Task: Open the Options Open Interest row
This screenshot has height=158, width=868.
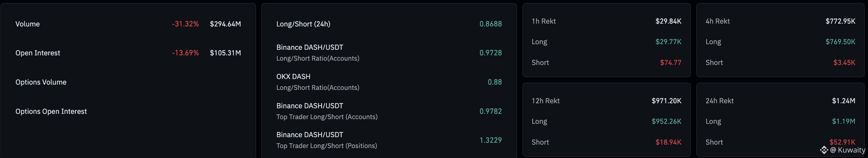Action: click(x=51, y=111)
